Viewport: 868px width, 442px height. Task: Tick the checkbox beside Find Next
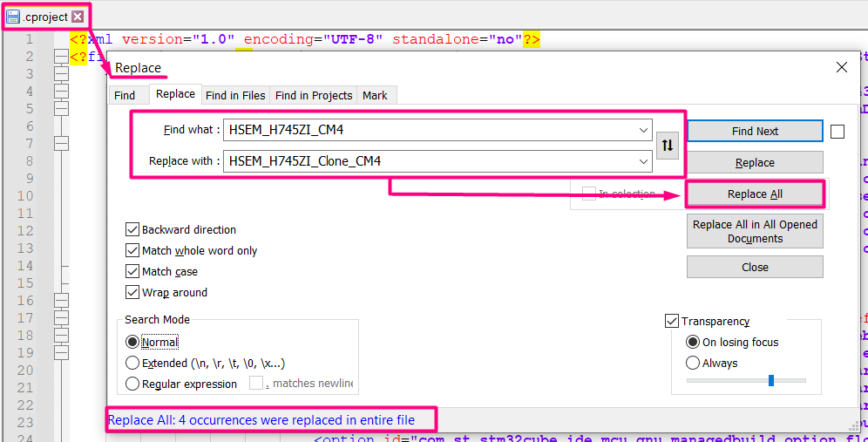pos(837,132)
